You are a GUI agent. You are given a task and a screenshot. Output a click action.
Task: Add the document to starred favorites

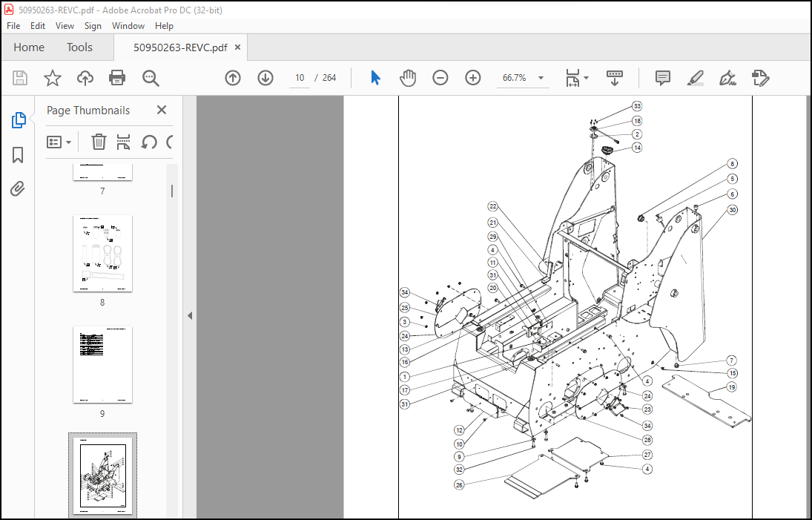[x=53, y=78]
